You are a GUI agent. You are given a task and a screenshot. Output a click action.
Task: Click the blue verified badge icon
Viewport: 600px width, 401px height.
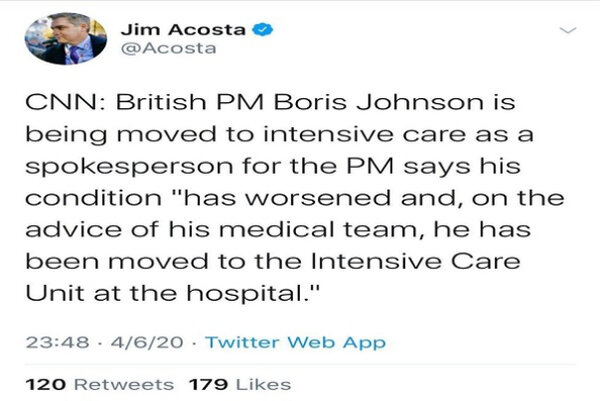[263, 29]
